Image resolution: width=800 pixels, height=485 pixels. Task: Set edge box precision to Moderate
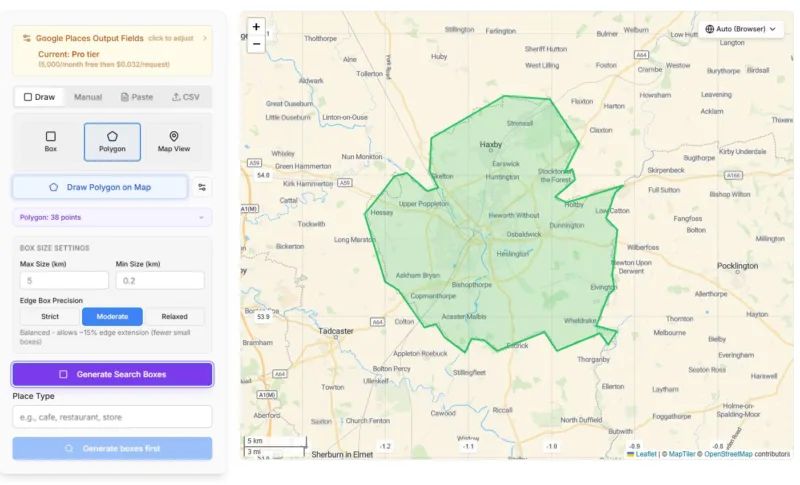[112, 317]
